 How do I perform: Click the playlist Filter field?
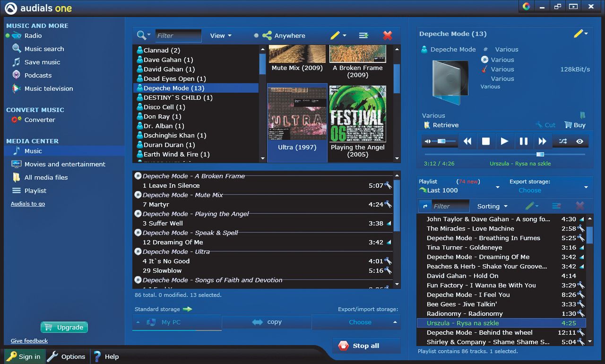pyautogui.click(x=450, y=206)
